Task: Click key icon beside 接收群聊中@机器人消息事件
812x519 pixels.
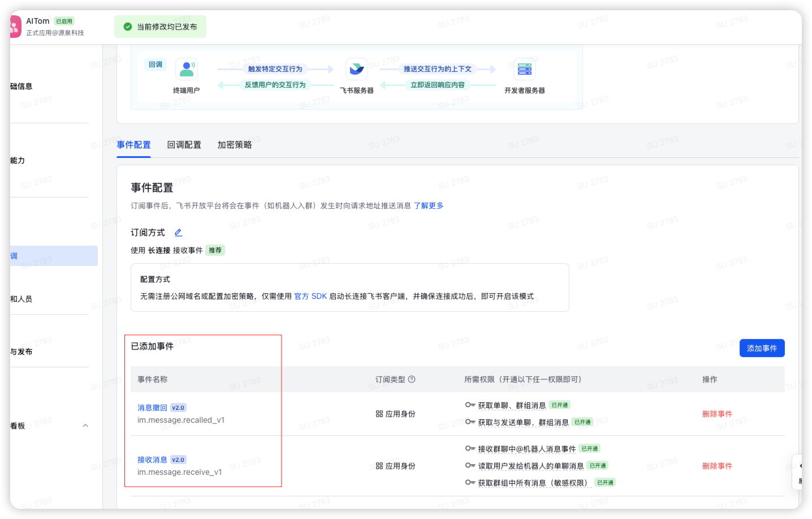Action: coord(470,448)
